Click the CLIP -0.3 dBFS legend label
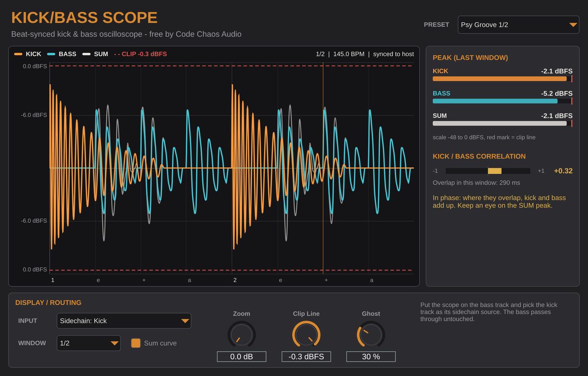The width and height of the screenshot is (588, 376). click(x=141, y=54)
